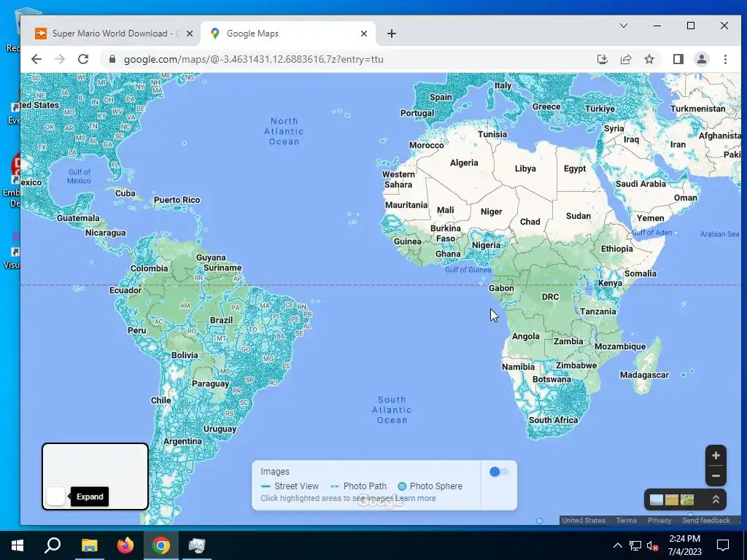
Task: Open Chrome's three-dot menu
Action: pos(725,59)
